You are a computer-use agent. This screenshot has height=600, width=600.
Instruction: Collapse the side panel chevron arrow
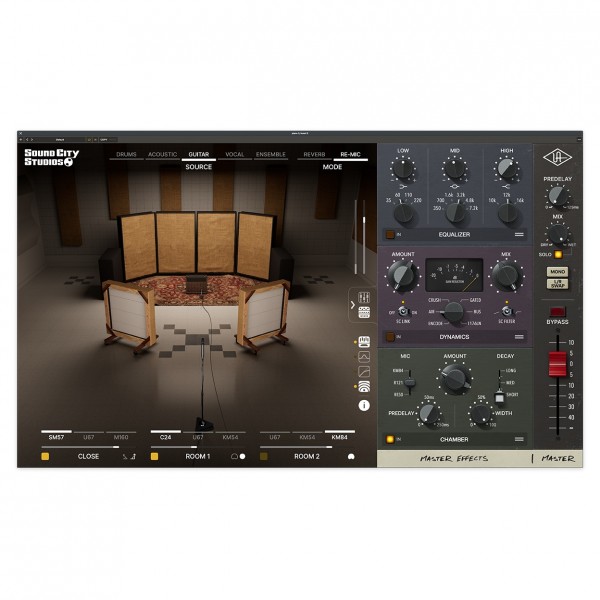coord(353,305)
